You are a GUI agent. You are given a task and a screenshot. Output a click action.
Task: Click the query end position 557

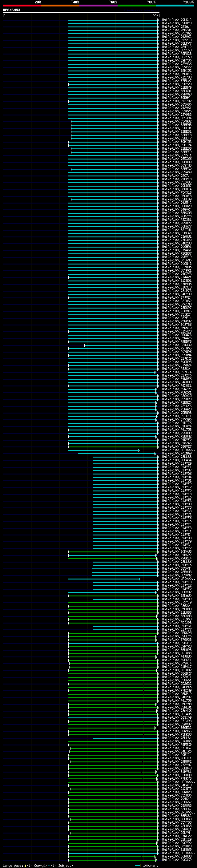pos(155,15)
